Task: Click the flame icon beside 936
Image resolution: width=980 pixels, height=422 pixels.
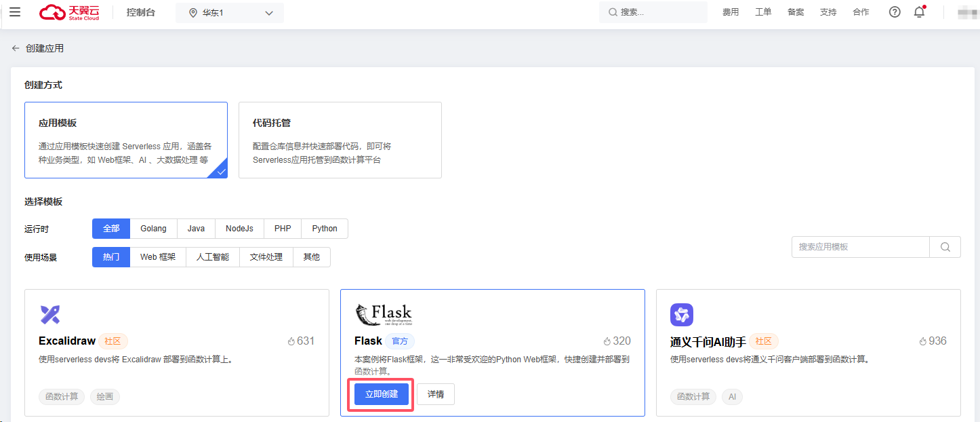Action: 923,341
